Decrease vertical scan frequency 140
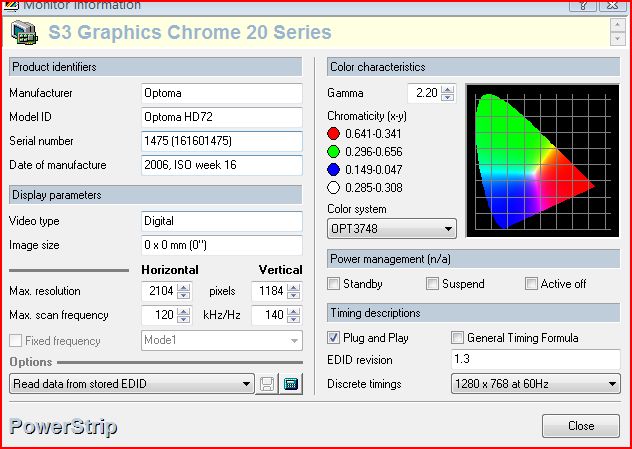632x449 pixels. pyautogui.click(x=293, y=319)
